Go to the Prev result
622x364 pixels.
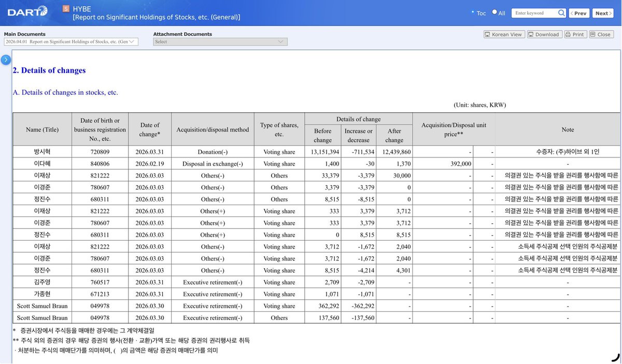pyautogui.click(x=579, y=13)
